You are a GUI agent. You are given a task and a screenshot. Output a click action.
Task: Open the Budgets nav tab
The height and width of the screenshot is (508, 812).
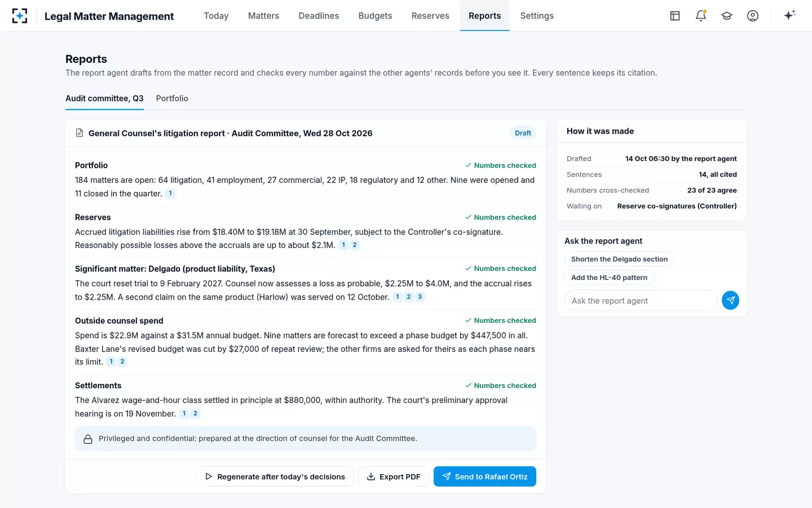click(x=375, y=16)
